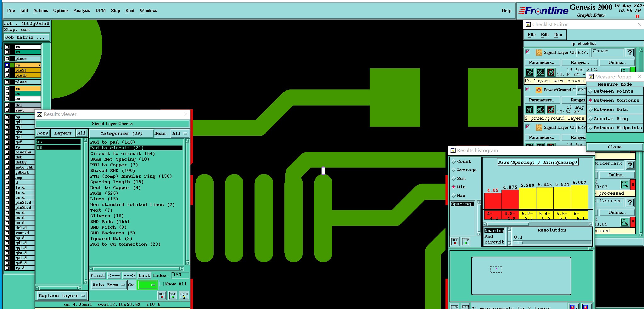644x309 pixels.
Task: Click the REF icon in Results viewer
Action: (173, 295)
